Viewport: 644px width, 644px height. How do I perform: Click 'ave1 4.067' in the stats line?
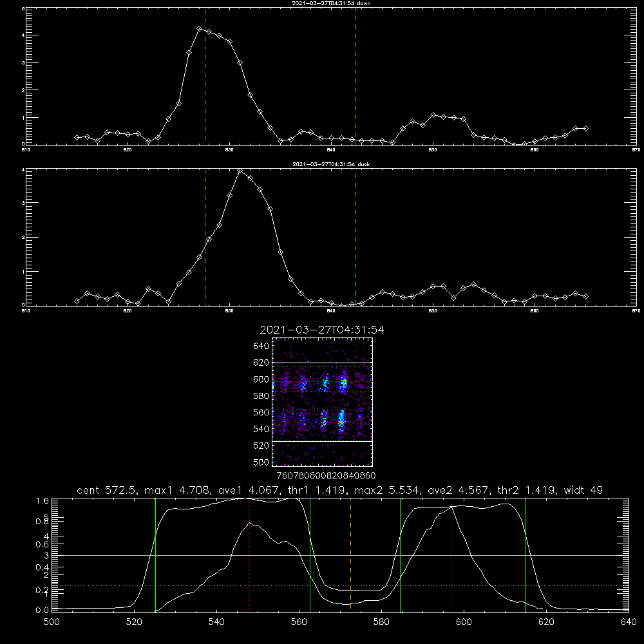click(251, 490)
